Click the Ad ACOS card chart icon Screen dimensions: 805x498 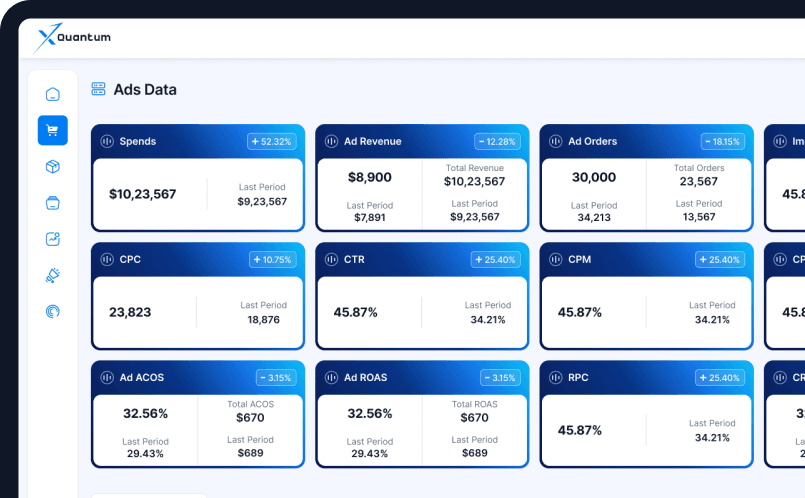pos(107,377)
